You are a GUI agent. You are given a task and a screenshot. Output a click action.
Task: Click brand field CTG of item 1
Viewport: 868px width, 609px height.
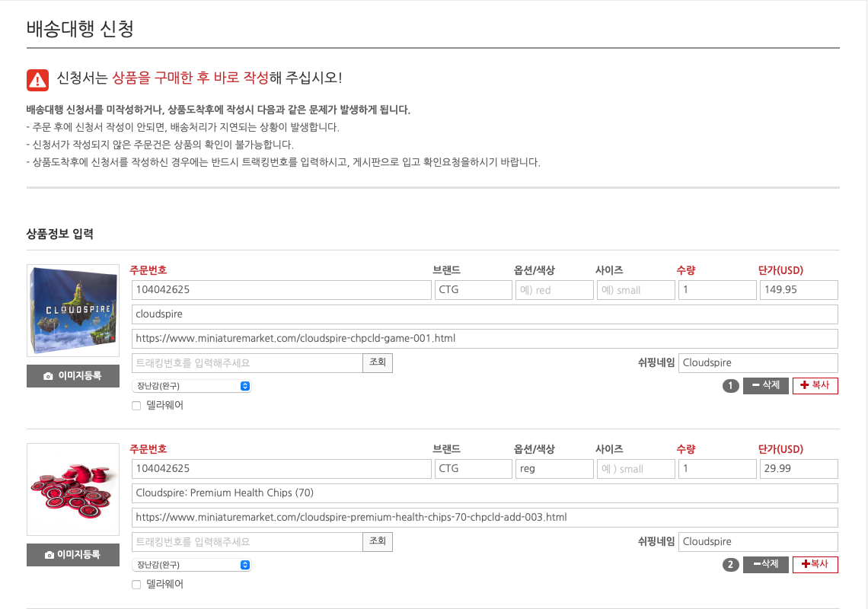point(474,290)
